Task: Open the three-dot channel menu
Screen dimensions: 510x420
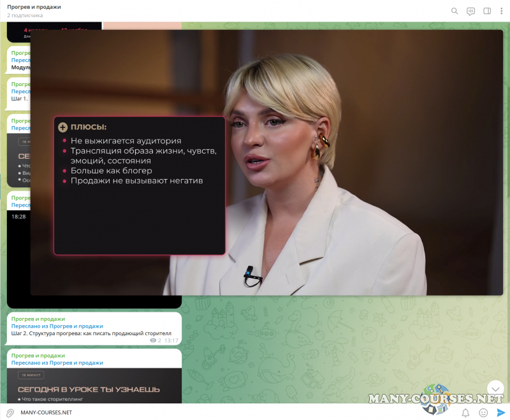Action: coord(501,11)
